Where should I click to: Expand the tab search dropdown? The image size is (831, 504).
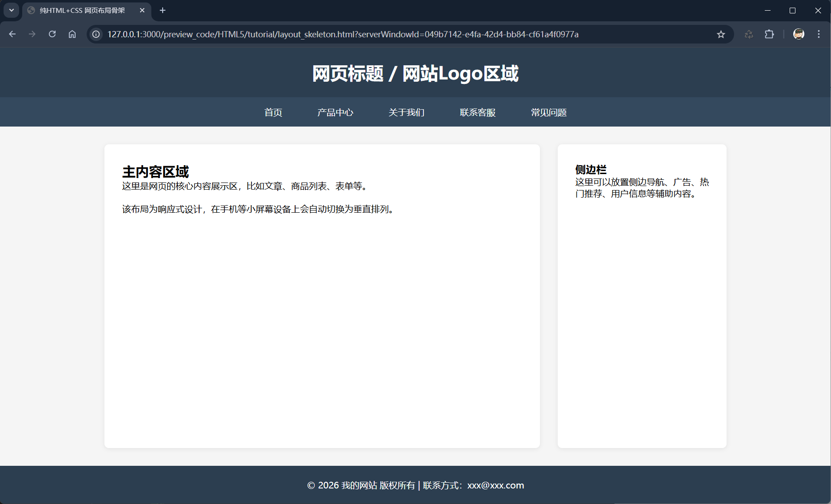point(12,10)
